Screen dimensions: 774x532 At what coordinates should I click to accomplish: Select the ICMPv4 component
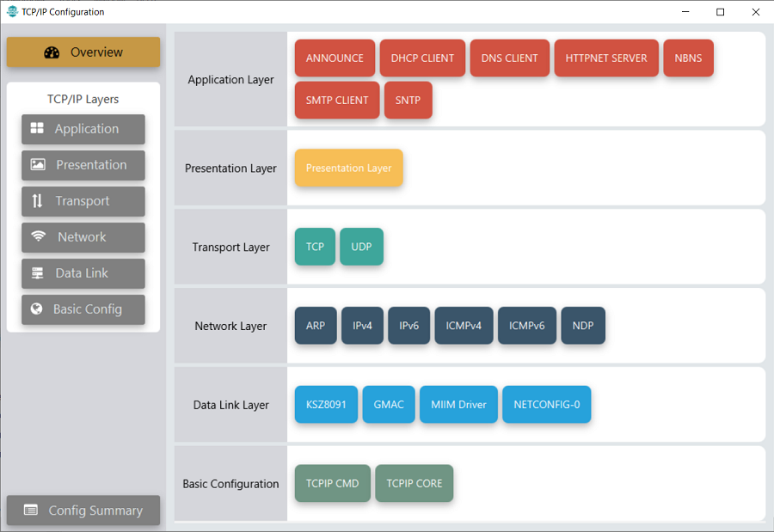point(464,326)
